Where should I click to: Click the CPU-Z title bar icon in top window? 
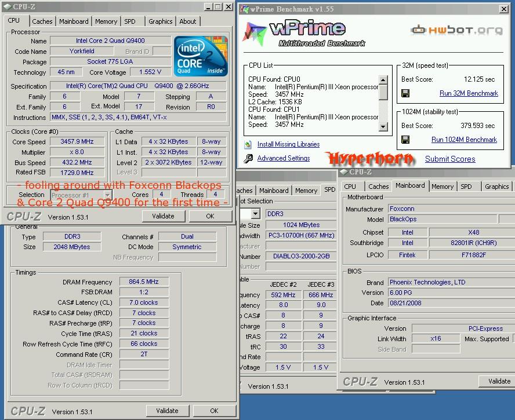point(8,6)
